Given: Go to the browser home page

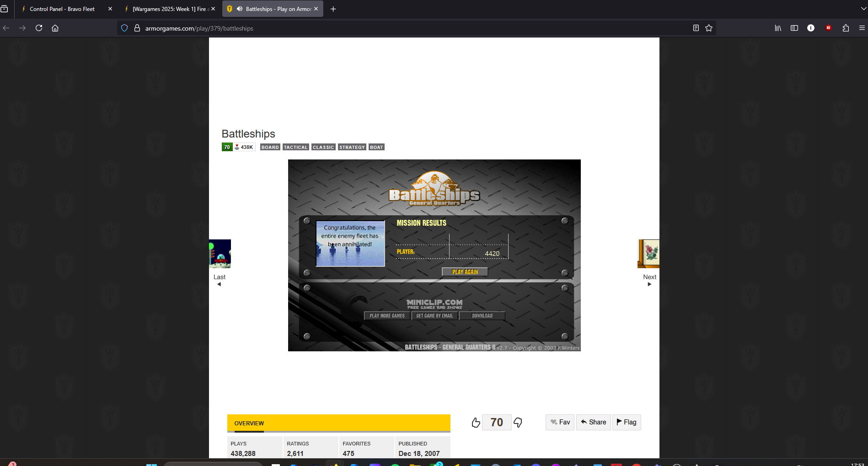Looking at the screenshot, I should coord(55,28).
